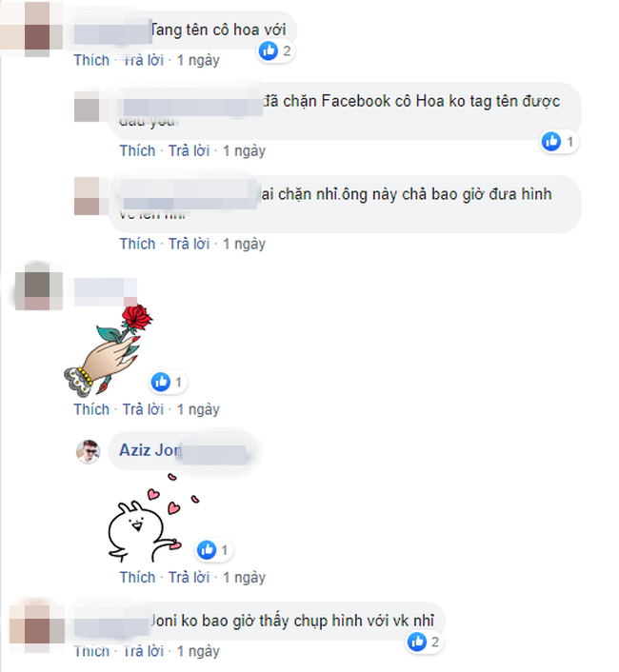
Task: Click like reaction icon on 'Joni ko bao giờ' comment
Action: point(417,642)
